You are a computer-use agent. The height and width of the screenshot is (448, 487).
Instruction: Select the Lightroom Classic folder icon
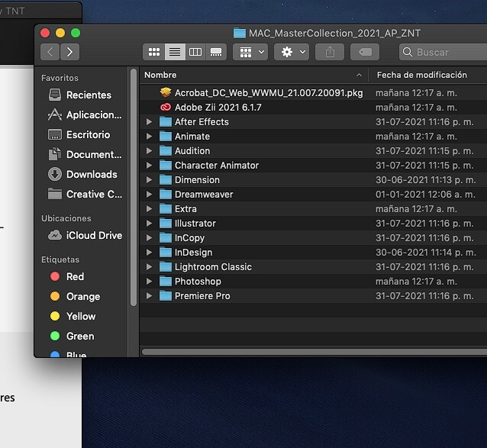tap(166, 267)
